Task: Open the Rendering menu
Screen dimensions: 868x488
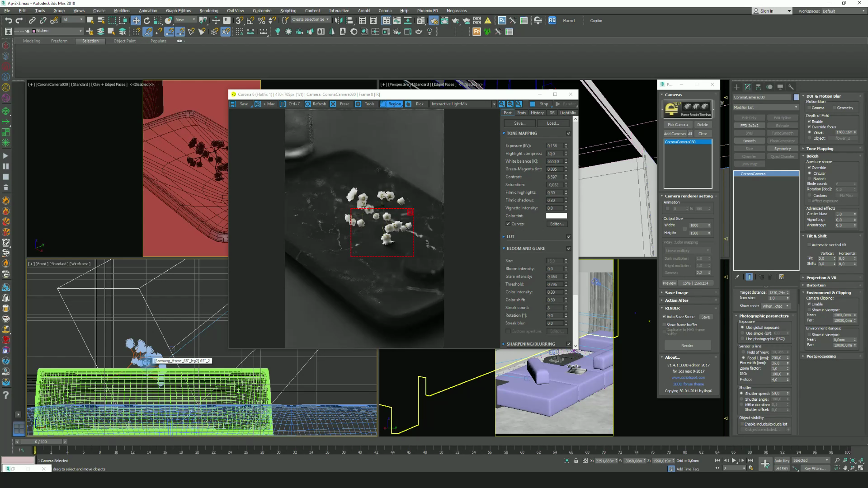Action: (208, 11)
